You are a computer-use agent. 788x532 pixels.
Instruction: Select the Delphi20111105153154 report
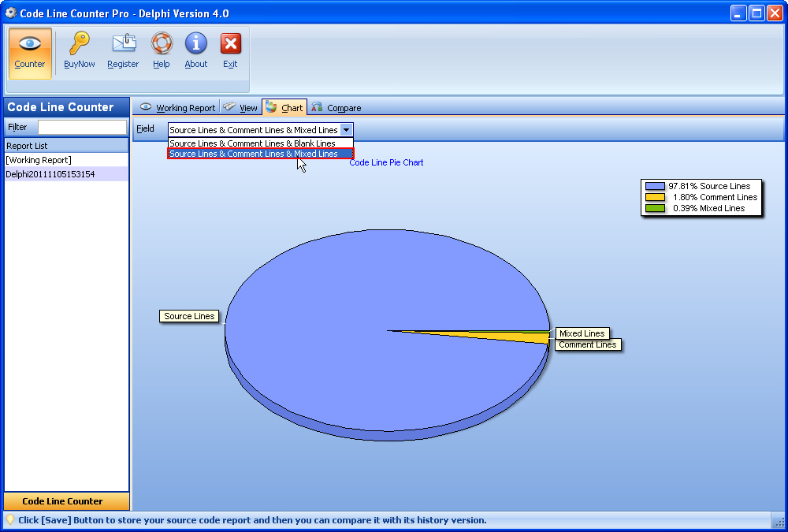coord(50,174)
